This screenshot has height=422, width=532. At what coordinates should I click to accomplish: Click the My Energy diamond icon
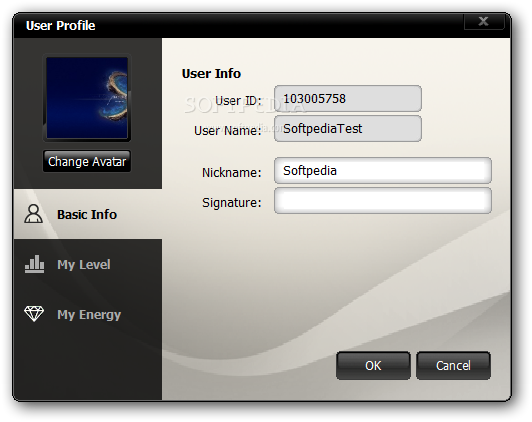click(34, 314)
